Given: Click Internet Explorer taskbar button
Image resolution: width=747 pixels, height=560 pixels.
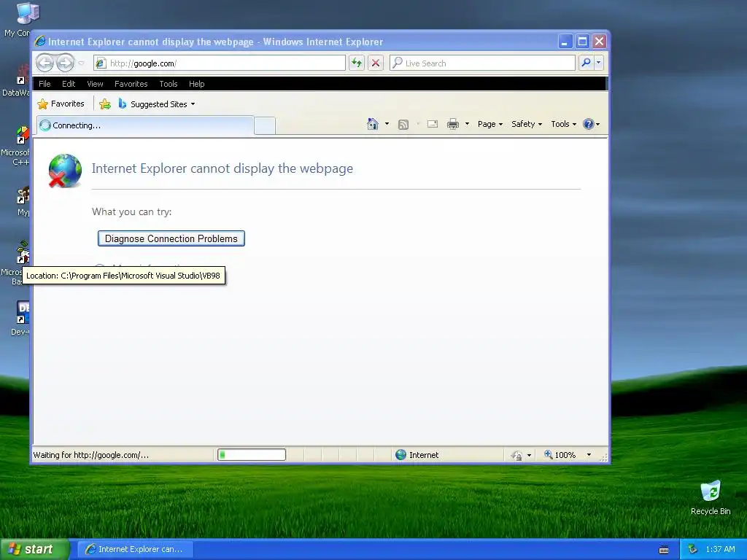Looking at the screenshot, I should [x=135, y=549].
